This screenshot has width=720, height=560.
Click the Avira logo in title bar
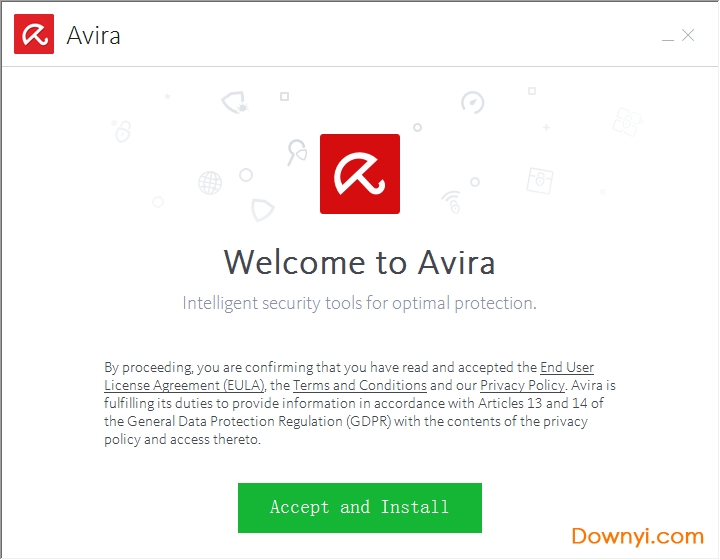click(x=33, y=36)
